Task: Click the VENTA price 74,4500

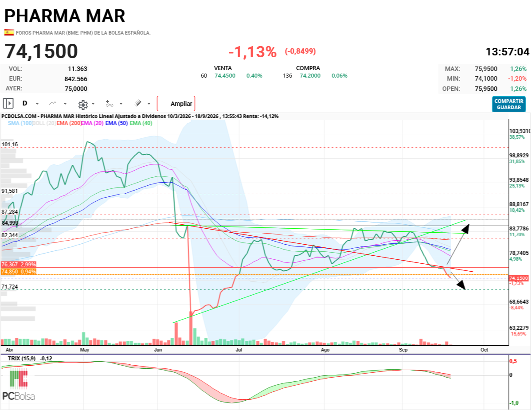Action: 225,76
